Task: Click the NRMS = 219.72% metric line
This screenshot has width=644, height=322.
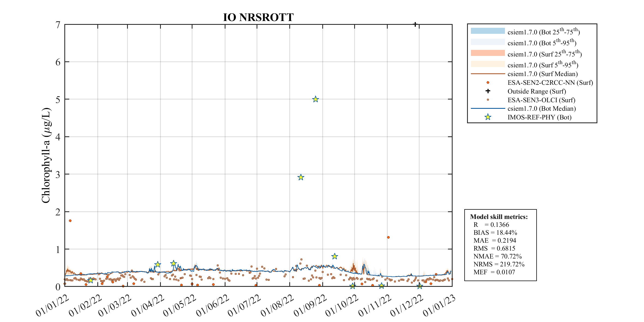Action: pos(499,264)
